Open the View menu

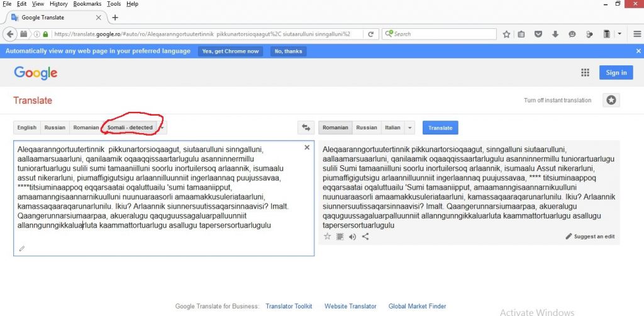pyautogui.click(x=38, y=4)
